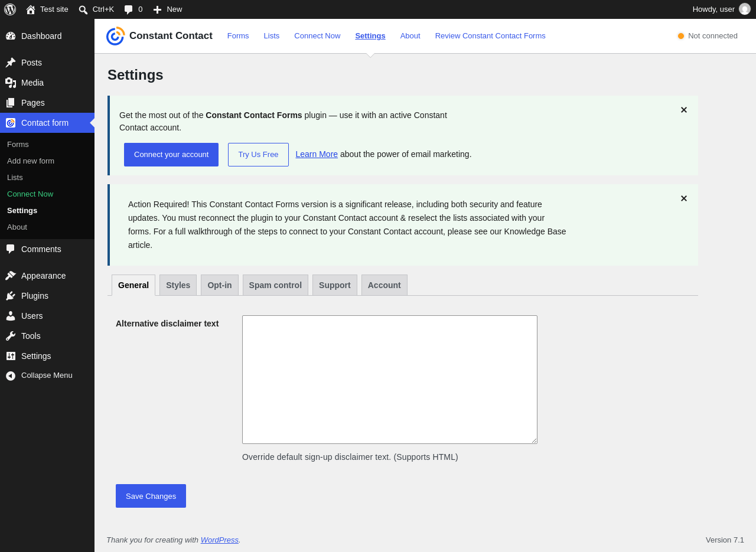The height and width of the screenshot is (552, 756).
Task: Focus the Alternative disclaimer text area
Action: (390, 380)
